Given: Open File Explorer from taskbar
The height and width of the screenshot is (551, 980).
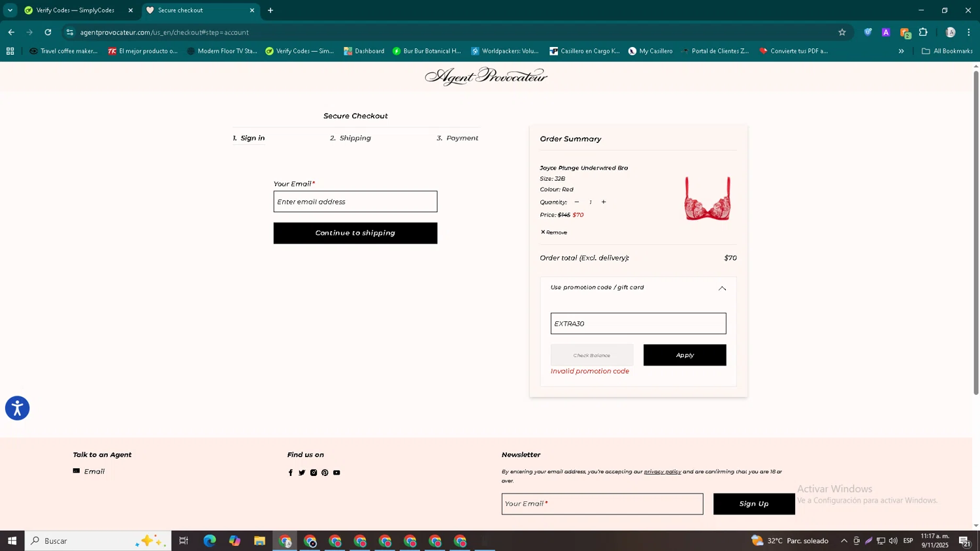Looking at the screenshot, I should coord(259,541).
